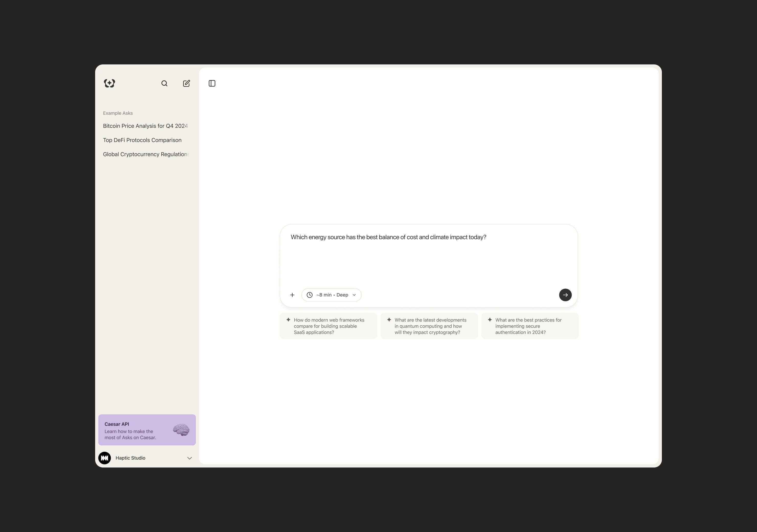This screenshot has width=757, height=532.
Task: Open search with magnifier icon
Action: coord(164,83)
